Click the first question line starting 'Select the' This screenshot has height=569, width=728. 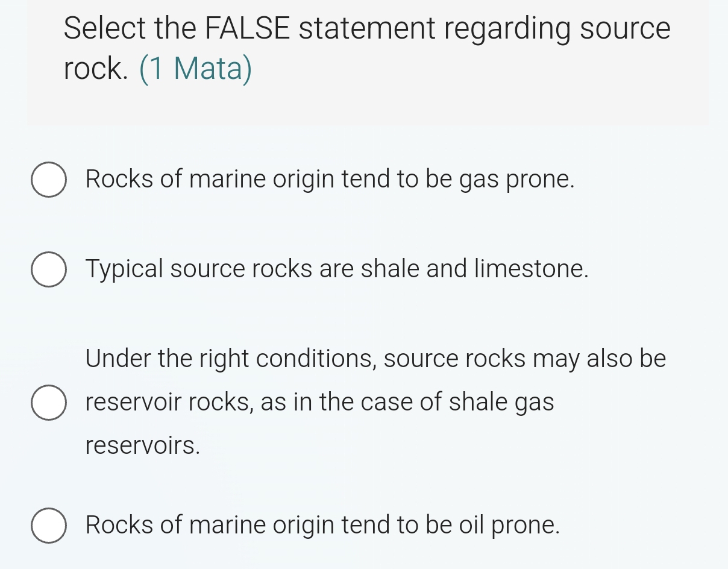(x=366, y=28)
